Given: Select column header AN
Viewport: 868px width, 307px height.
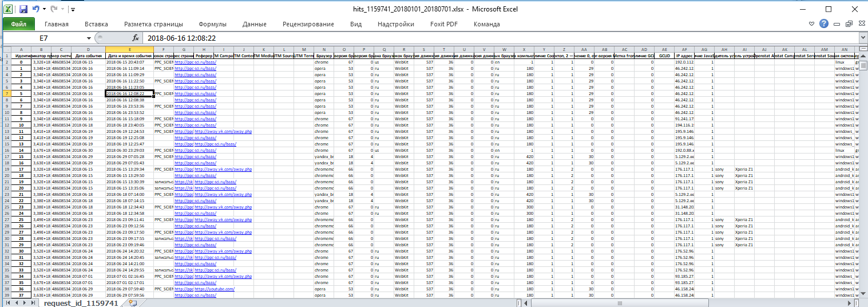Looking at the screenshot, I should tap(844, 50).
